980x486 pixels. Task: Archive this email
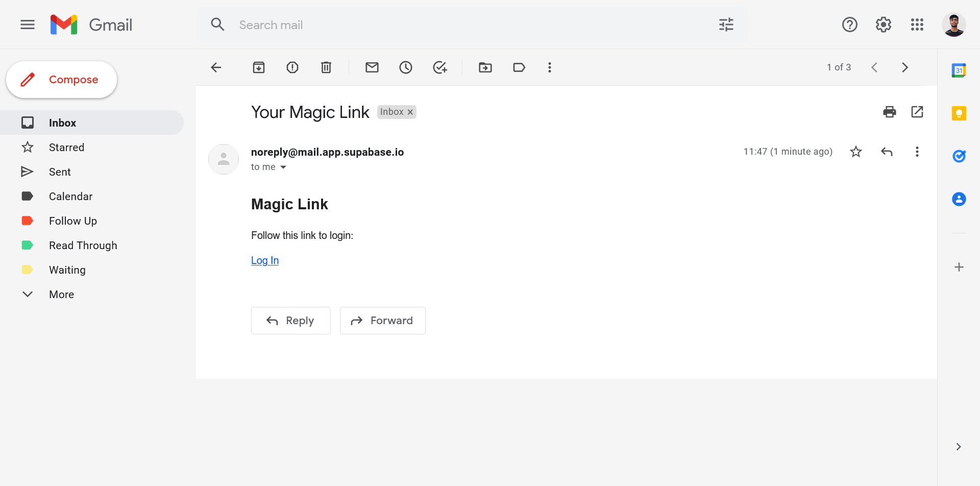(x=259, y=67)
